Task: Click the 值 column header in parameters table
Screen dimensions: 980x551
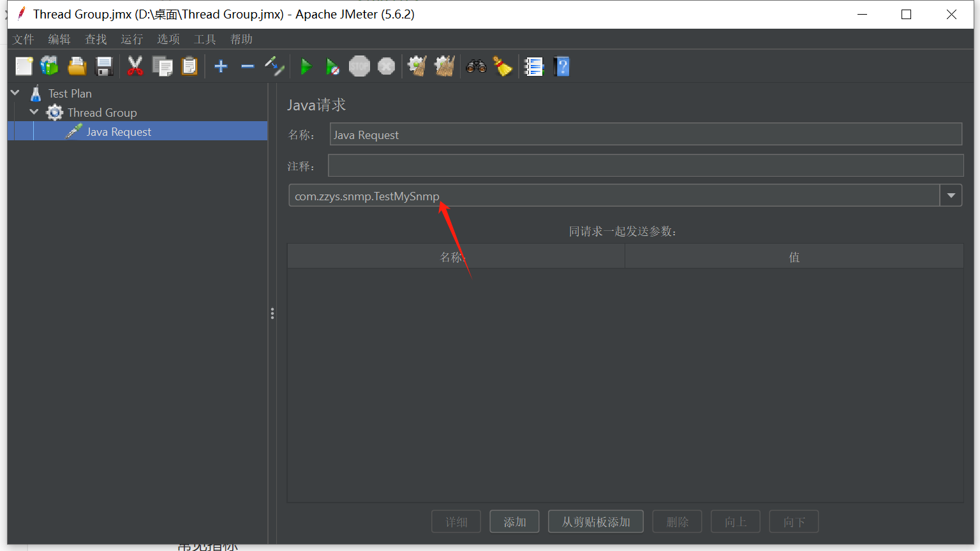Action: point(794,256)
